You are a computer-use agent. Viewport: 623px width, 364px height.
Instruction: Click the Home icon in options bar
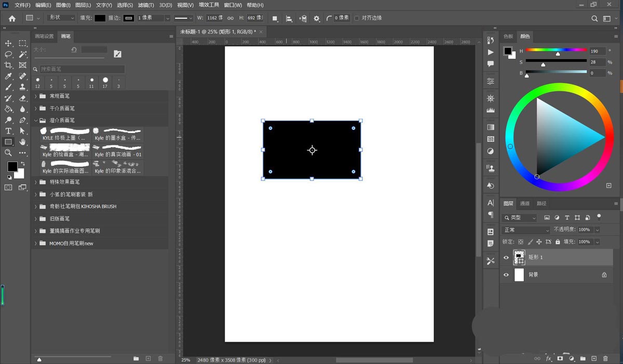[x=12, y=18]
